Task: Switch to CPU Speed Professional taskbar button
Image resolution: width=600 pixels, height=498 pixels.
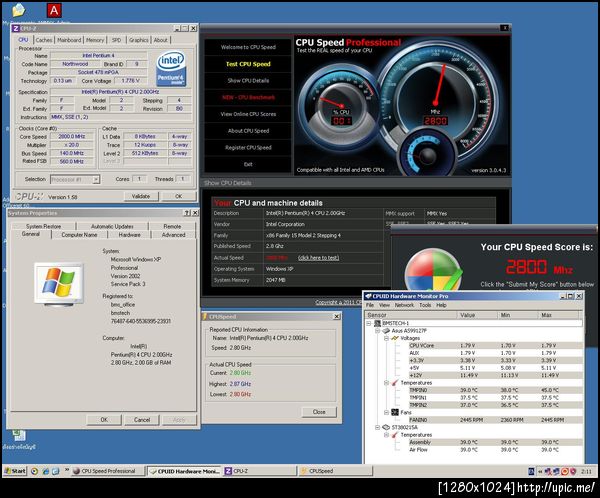Action: pyautogui.click(x=108, y=471)
